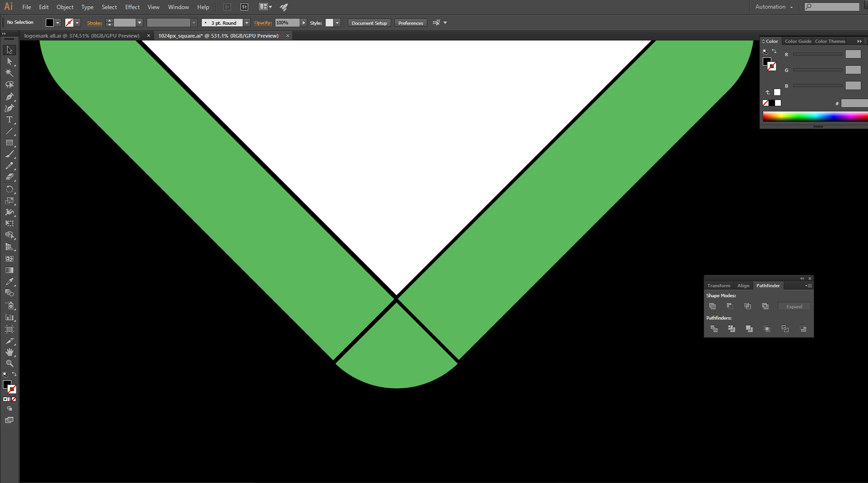
Task: Open the File menu
Action: 27,7
